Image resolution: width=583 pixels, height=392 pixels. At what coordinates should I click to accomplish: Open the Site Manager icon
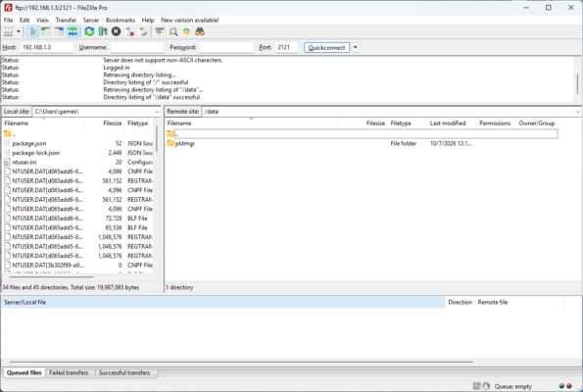[x=8, y=31]
